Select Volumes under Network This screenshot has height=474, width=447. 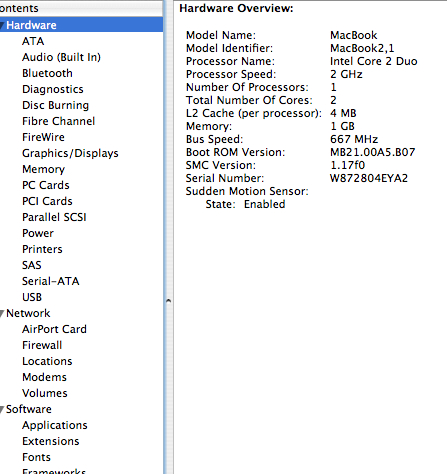[x=45, y=393]
